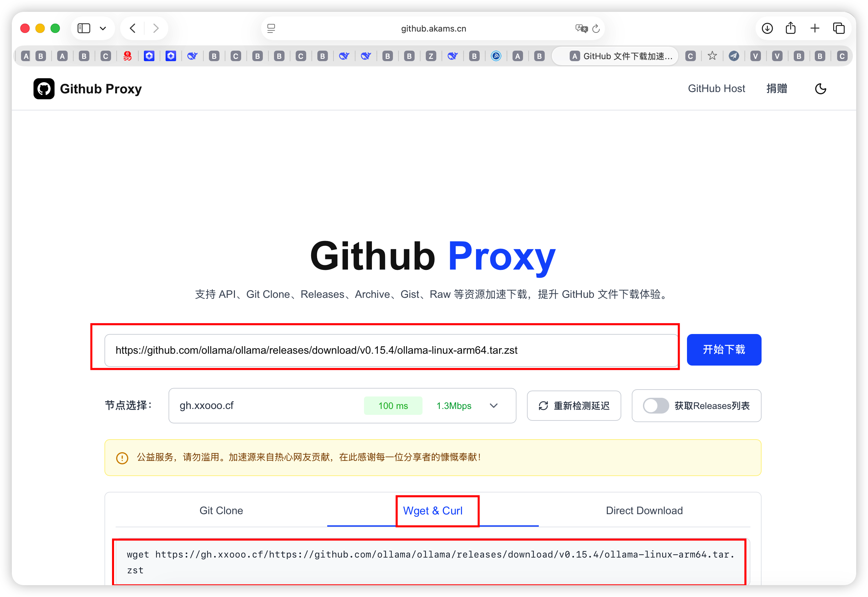Click the GitHub URL input field
The height and width of the screenshot is (597, 868).
(391, 350)
